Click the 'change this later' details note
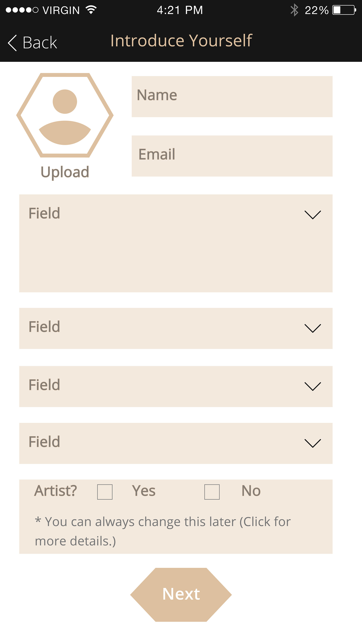This screenshot has height=644, width=362. [163, 531]
